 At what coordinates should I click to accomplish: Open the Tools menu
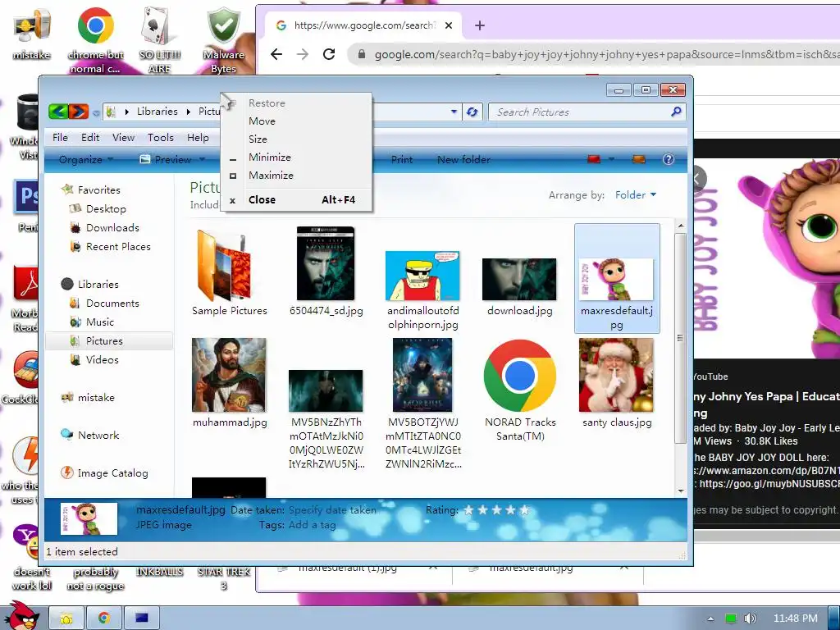pos(161,138)
